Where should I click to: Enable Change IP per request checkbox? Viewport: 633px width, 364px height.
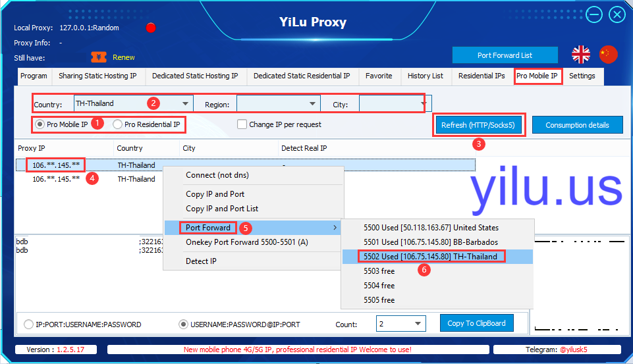coord(242,124)
